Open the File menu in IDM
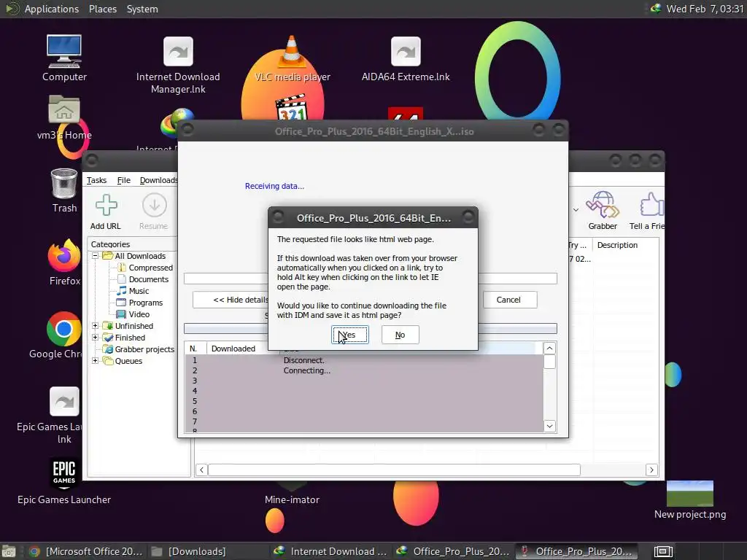 [123, 180]
